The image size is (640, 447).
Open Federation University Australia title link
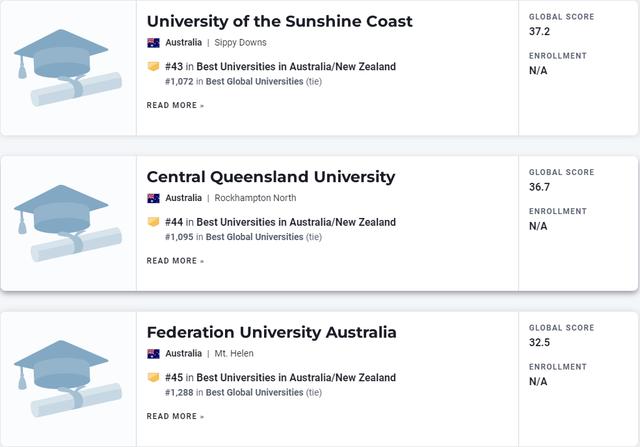271,332
